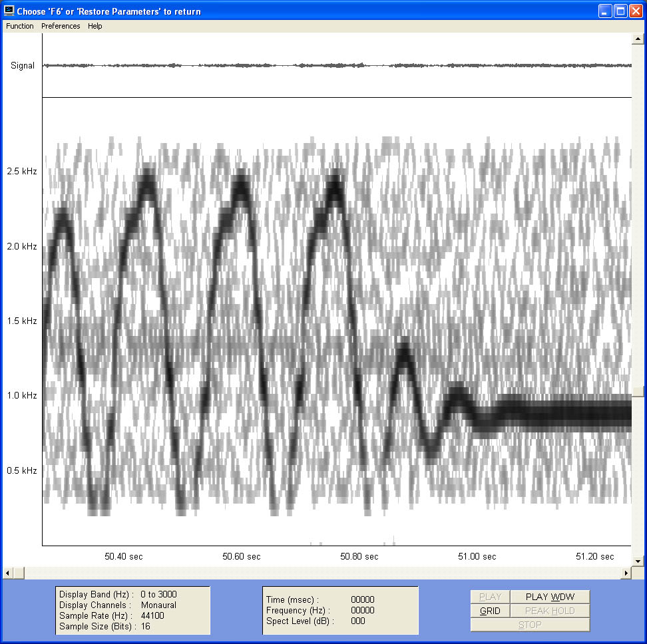Screen dimensions: 647x644
Task: Click the STOP button
Action: [530, 625]
